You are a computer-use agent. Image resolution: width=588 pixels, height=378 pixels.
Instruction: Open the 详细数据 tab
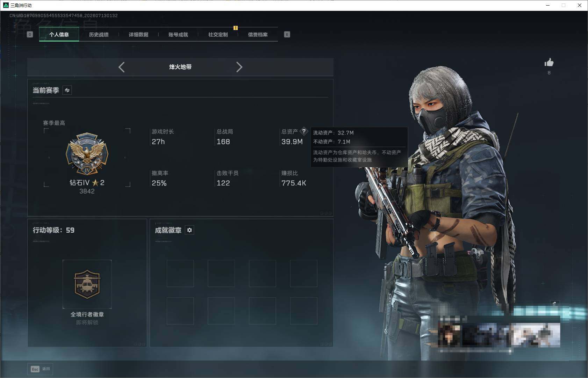click(138, 35)
